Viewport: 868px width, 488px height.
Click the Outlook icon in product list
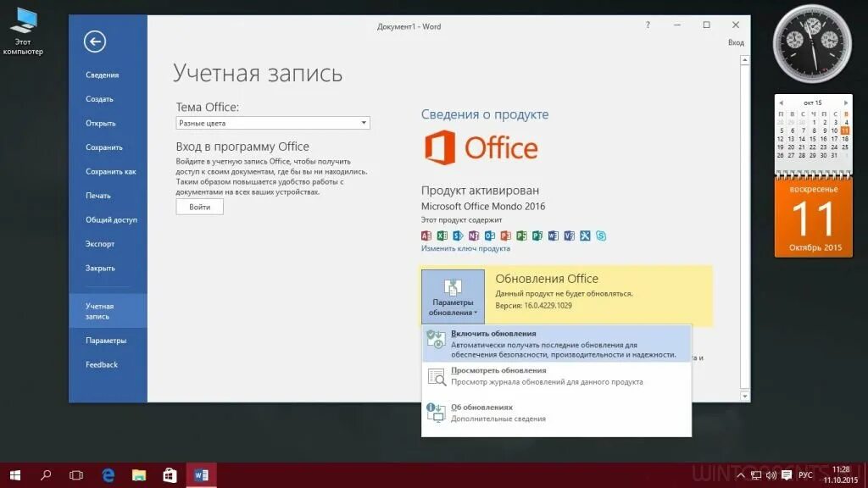pos(489,236)
